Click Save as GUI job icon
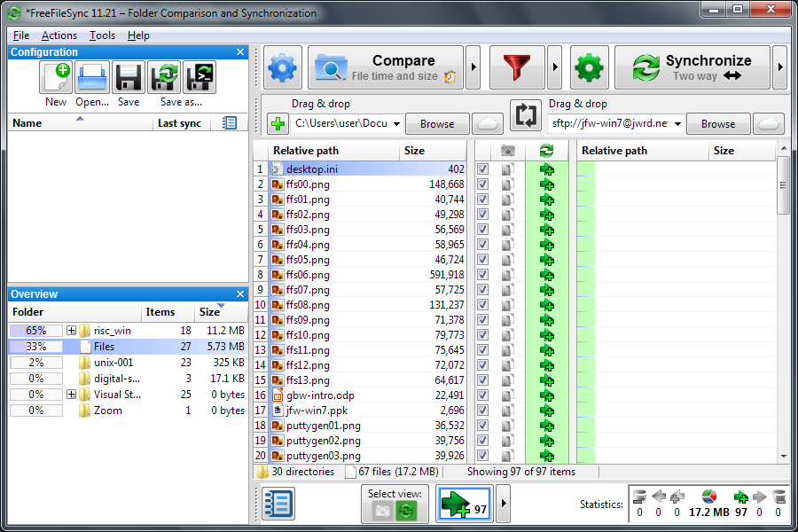 (x=164, y=77)
